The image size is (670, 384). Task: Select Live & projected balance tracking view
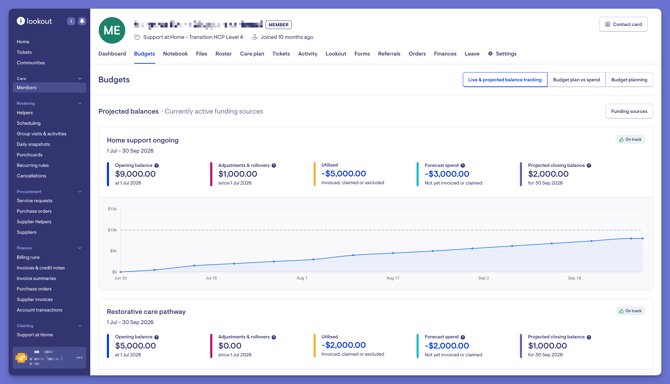pyautogui.click(x=505, y=79)
